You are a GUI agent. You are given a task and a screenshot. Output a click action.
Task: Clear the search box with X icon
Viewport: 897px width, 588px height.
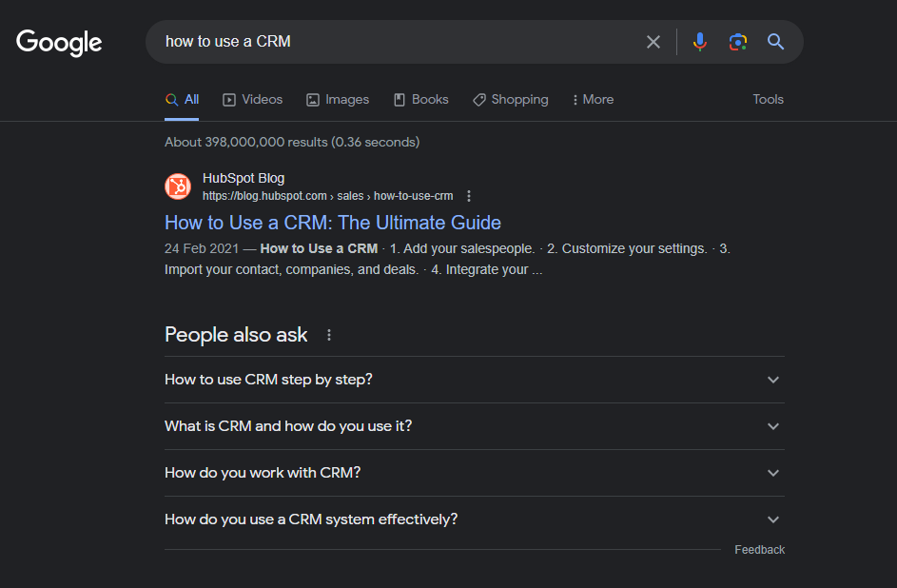pyautogui.click(x=653, y=42)
